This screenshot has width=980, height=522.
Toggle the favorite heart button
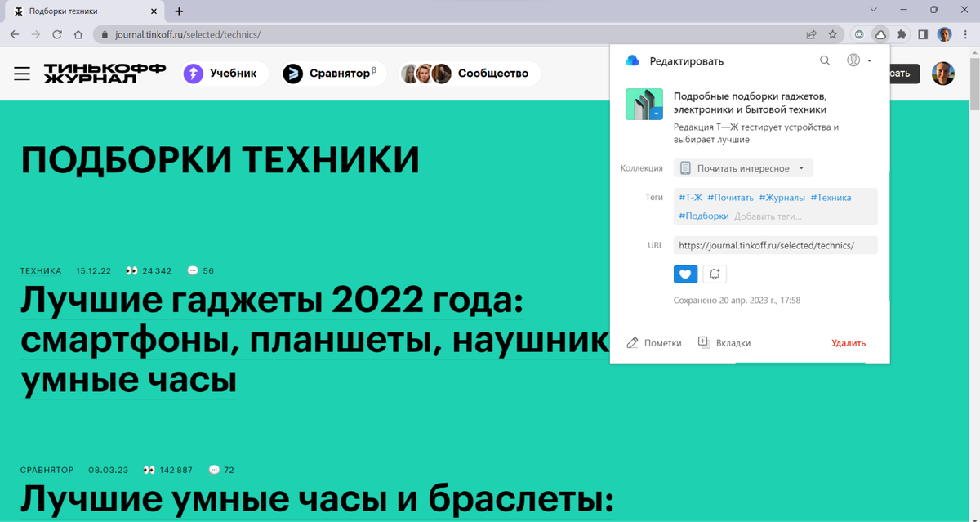tap(686, 274)
